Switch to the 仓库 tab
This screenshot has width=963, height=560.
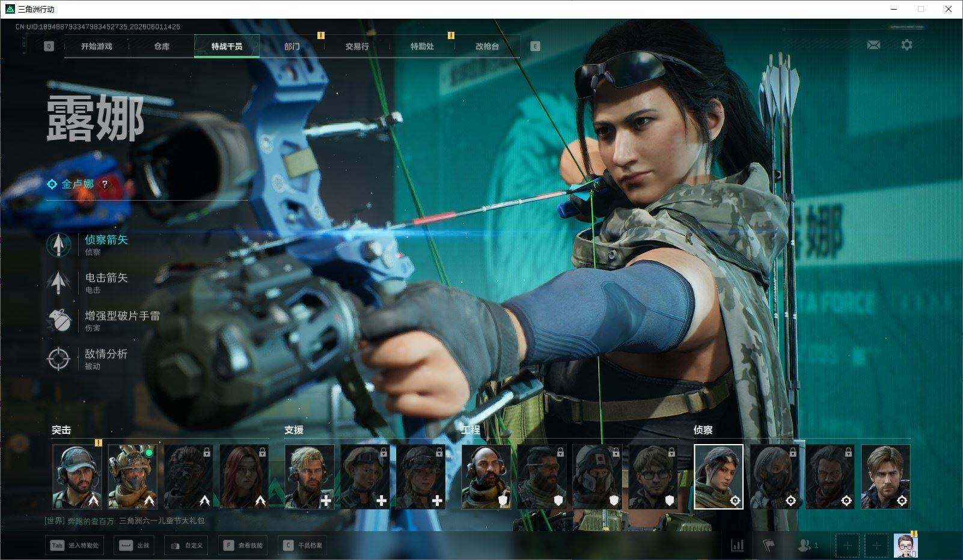162,46
